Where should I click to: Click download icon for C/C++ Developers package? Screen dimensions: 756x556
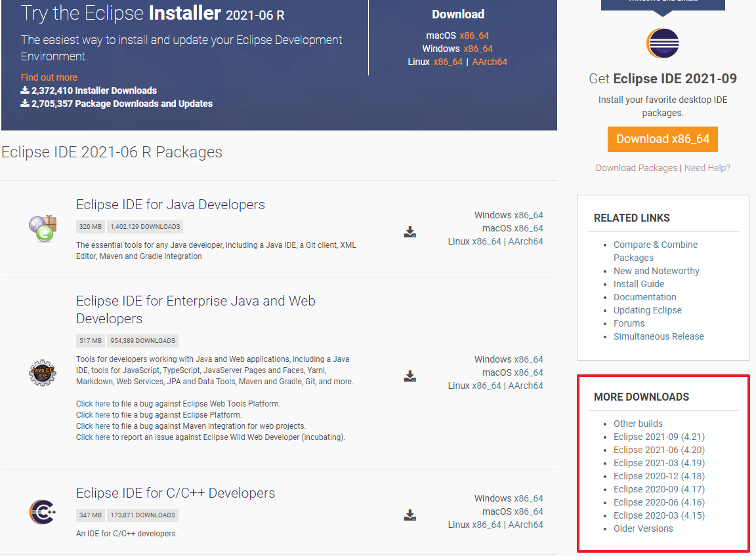pyautogui.click(x=409, y=515)
